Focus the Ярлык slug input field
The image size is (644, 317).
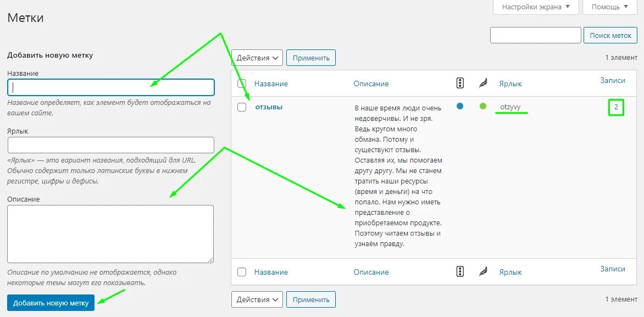111,145
